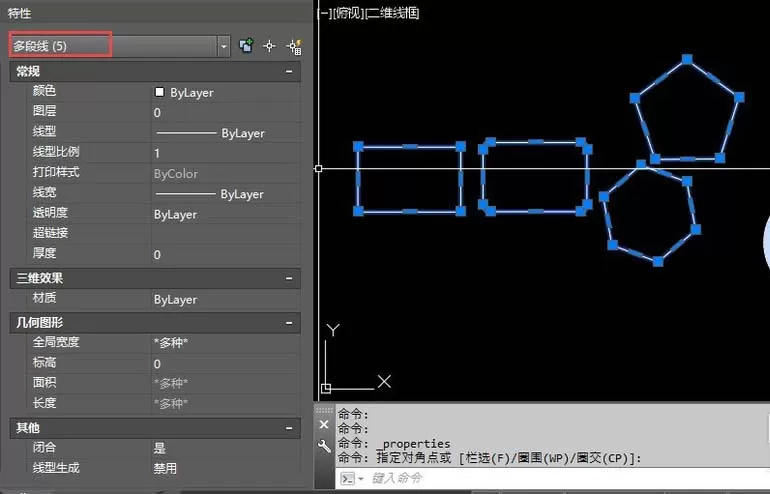Collapse the 其他 section
The image size is (770, 494).
[289, 428]
